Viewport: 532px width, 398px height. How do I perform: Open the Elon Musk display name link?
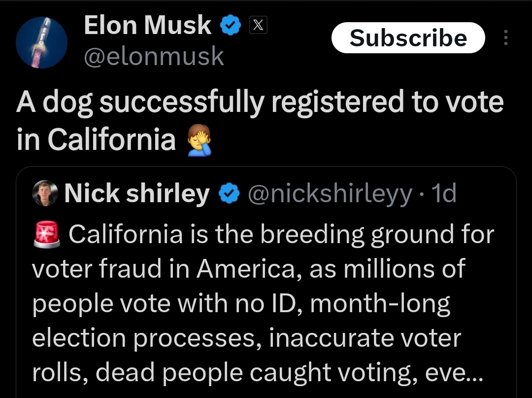(148, 25)
